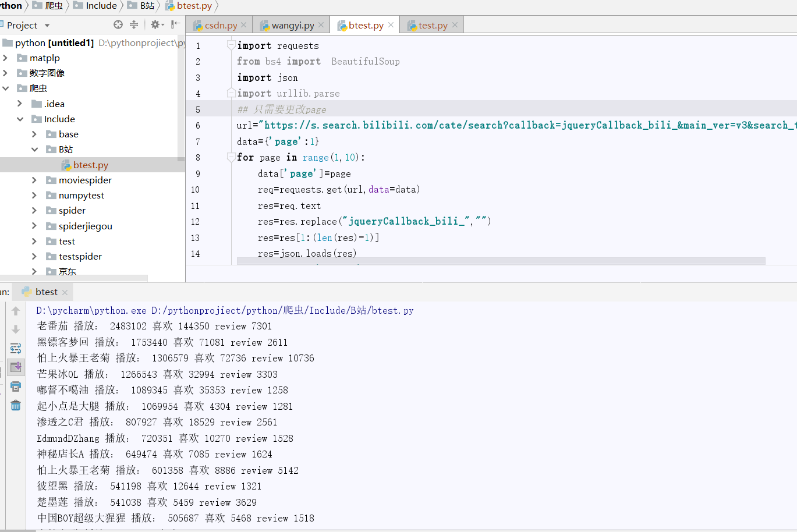Image resolution: width=797 pixels, height=532 pixels.
Task: Fold the import block at line 1
Action: pos(231,45)
